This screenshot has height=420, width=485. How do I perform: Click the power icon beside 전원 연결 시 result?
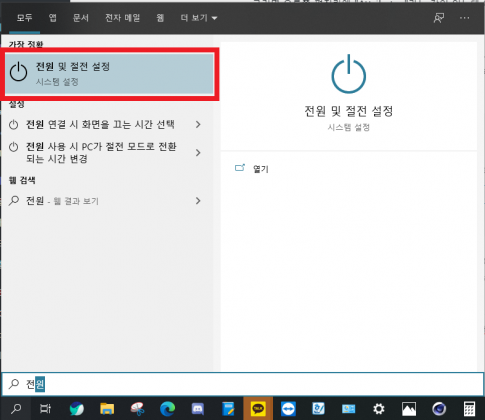[x=13, y=125]
